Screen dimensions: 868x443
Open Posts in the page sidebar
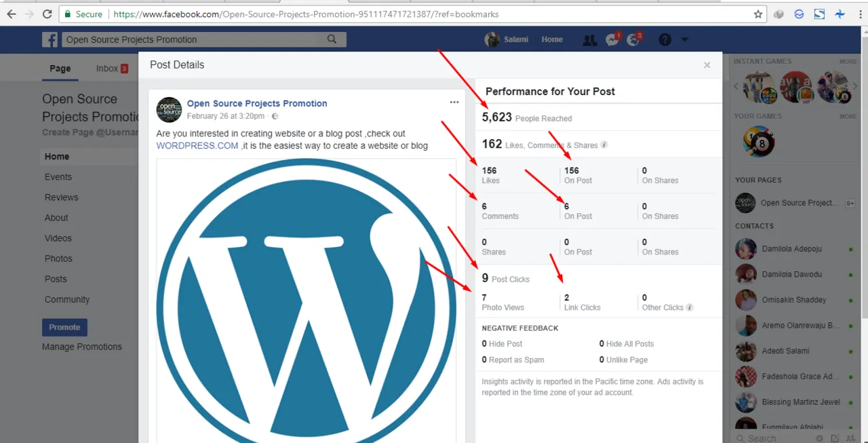click(56, 279)
